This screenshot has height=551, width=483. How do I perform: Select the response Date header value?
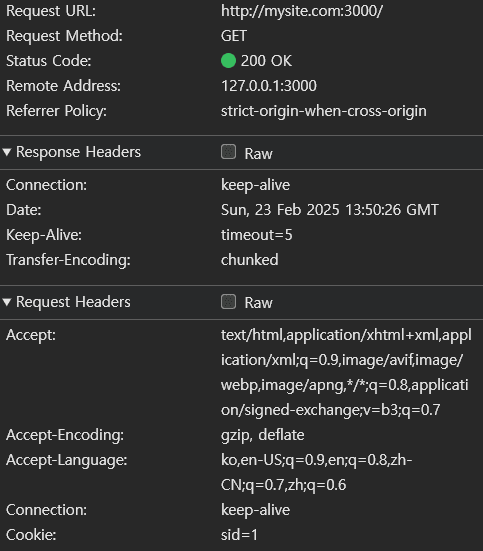pyautogui.click(x=329, y=210)
